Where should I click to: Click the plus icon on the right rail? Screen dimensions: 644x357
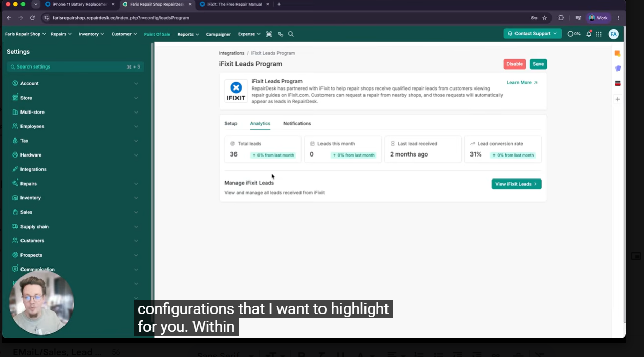(x=618, y=99)
